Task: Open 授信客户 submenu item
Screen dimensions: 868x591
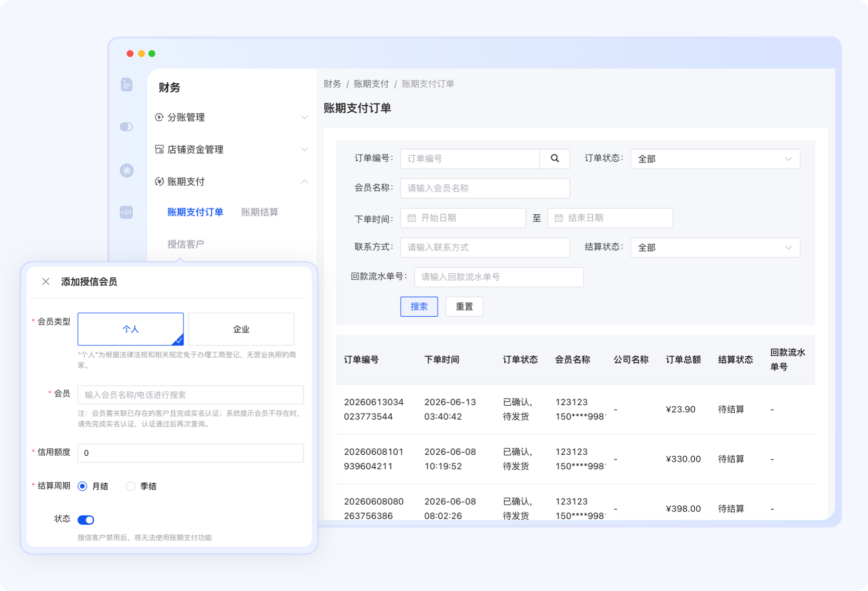Action: tap(186, 244)
